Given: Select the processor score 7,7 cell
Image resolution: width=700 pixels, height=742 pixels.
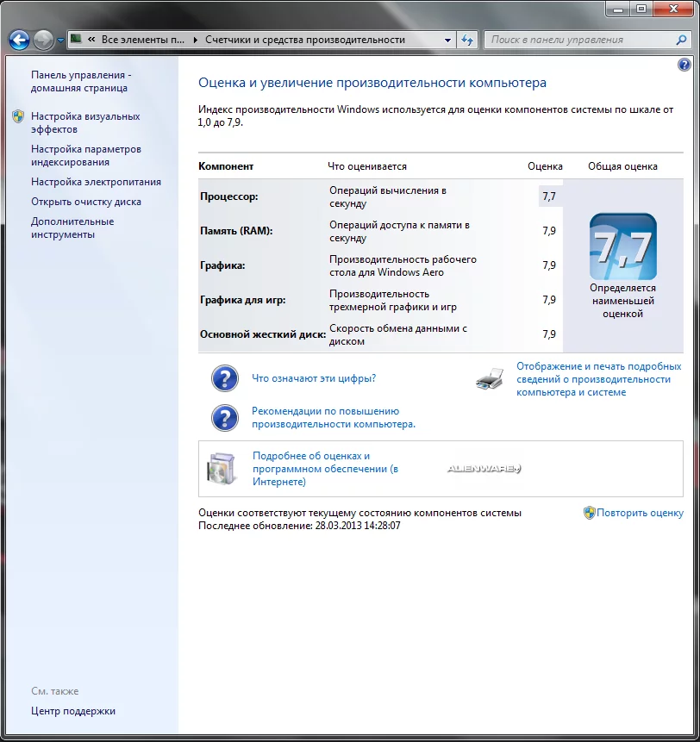Looking at the screenshot, I should 550,196.
